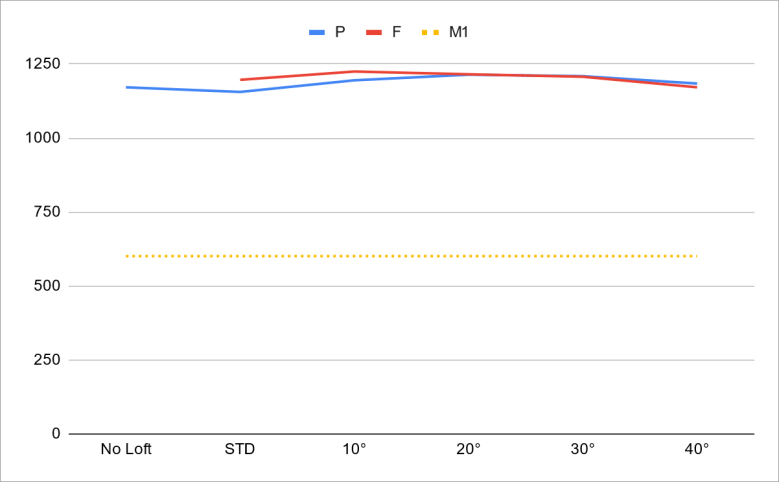Click the red F line's left end at STD
Image resolution: width=779 pixels, height=482 pixels.
241,80
